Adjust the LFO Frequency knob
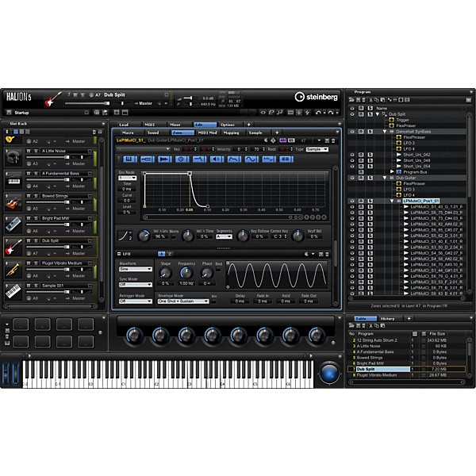The image size is (476, 476). point(186,273)
